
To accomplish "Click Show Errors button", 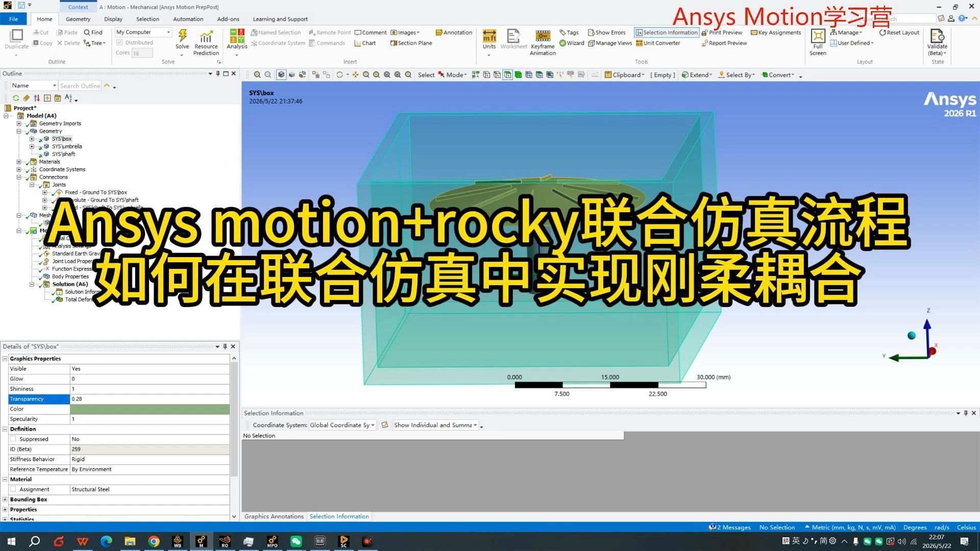I will point(606,32).
